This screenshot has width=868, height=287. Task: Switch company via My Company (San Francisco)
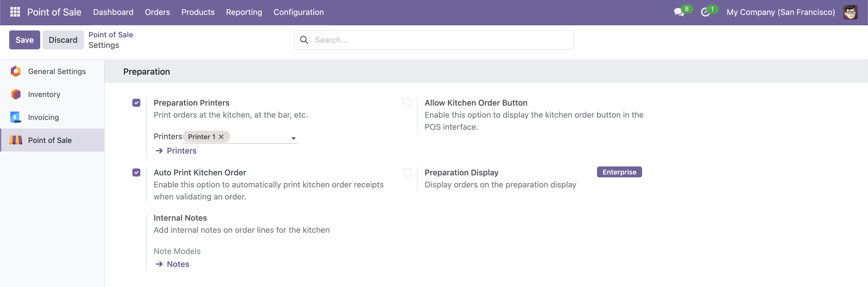[780, 12]
